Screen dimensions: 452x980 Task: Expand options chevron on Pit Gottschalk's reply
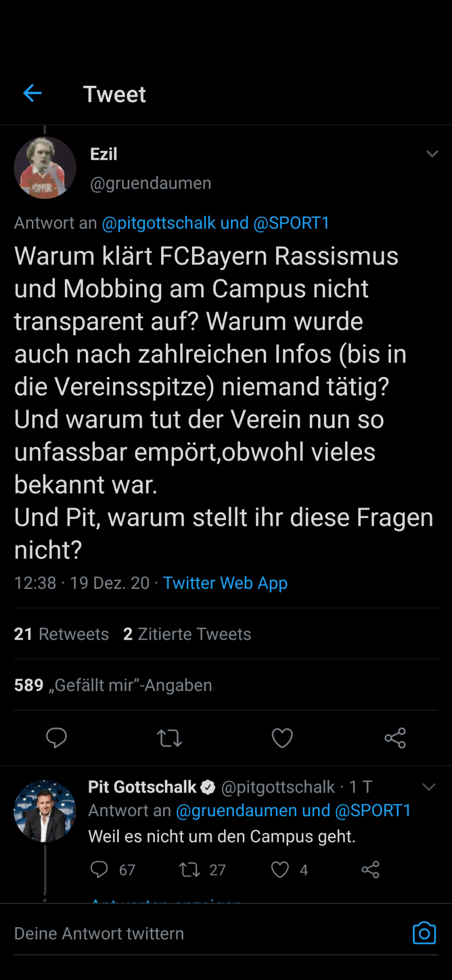[429, 787]
